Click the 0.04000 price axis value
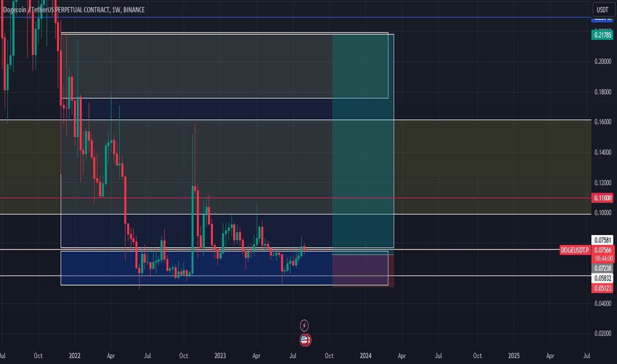 pyautogui.click(x=602, y=303)
